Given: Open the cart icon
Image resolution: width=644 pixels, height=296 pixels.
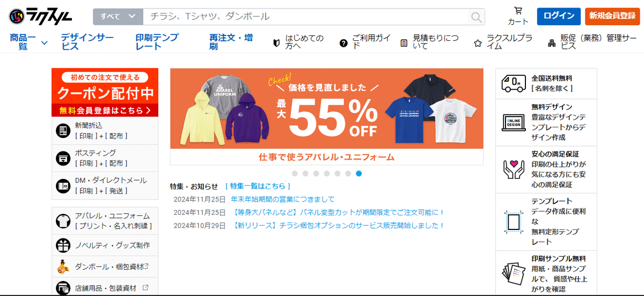Looking at the screenshot, I should click(518, 11).
